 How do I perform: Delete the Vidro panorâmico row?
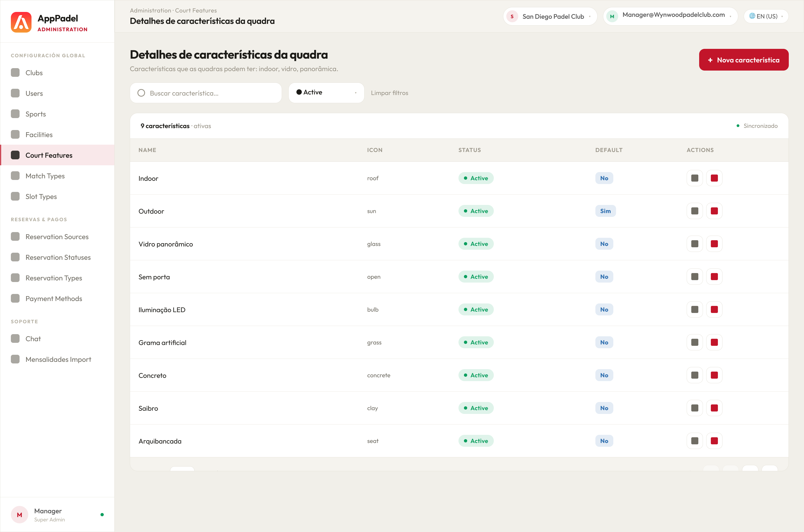714,244
